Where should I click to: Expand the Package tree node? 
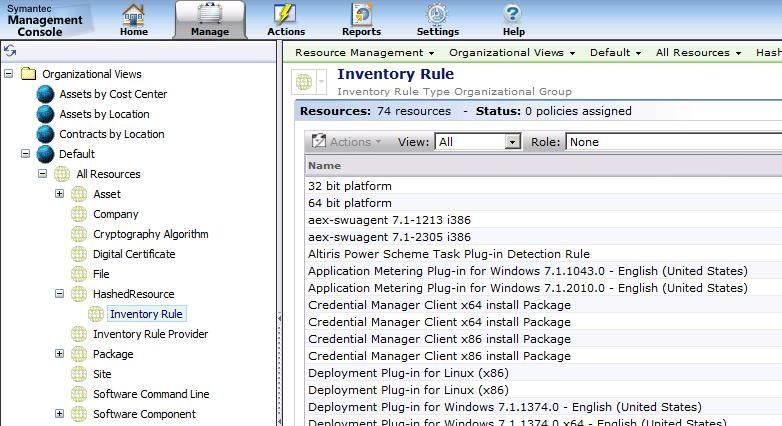pyautogui.click(x=59, y=354)
